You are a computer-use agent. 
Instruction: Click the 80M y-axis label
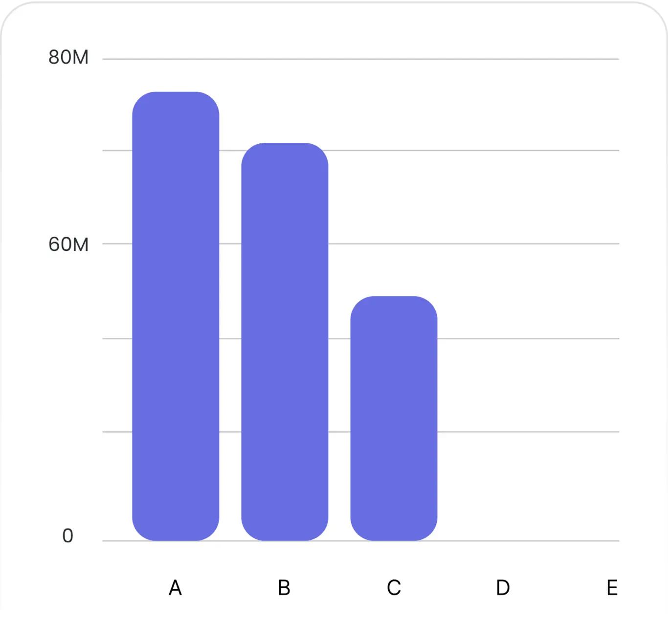coord(68,57)
